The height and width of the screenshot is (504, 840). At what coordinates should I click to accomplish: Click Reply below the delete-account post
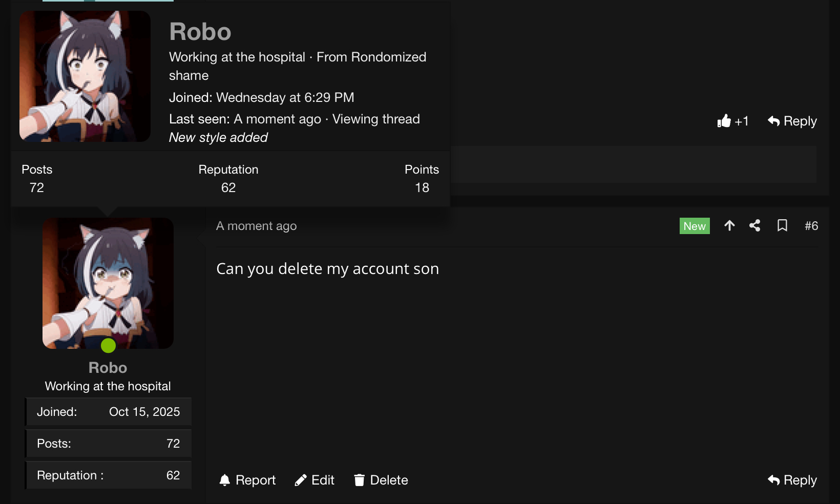tap(792, 480)
